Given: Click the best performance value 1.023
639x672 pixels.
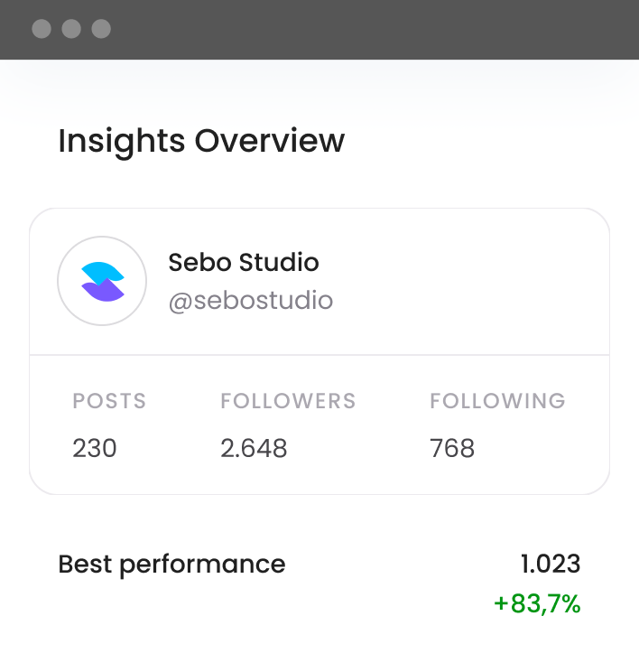Looking at the screenshot, I should pyautogui.click(x=551, y=564).
